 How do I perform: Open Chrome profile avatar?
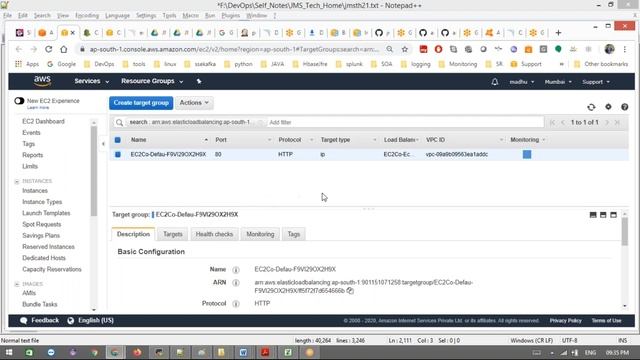click(x=609, y=49)
